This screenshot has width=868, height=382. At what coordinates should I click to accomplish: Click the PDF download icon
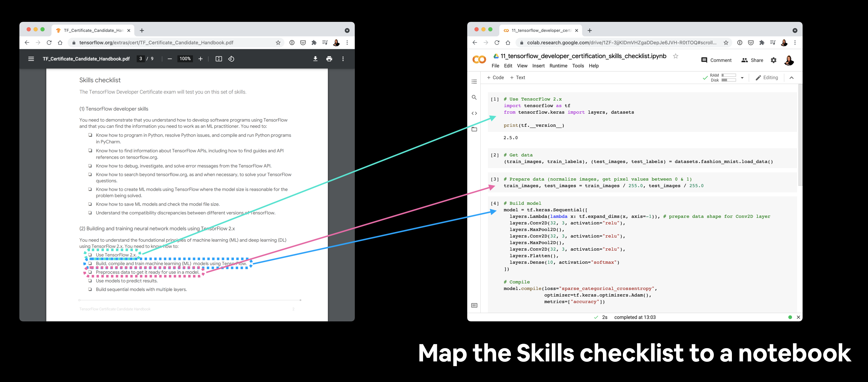pyautogui.click(x=315, y=59)
